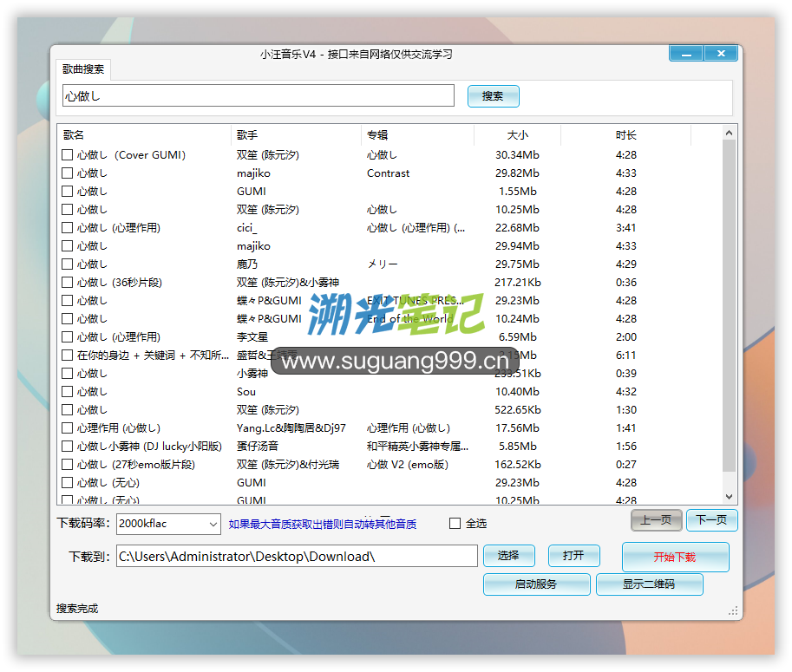Tick the 心理作用 (心做し) checkbox
The image size is (792, 672).
coord(67,428)
